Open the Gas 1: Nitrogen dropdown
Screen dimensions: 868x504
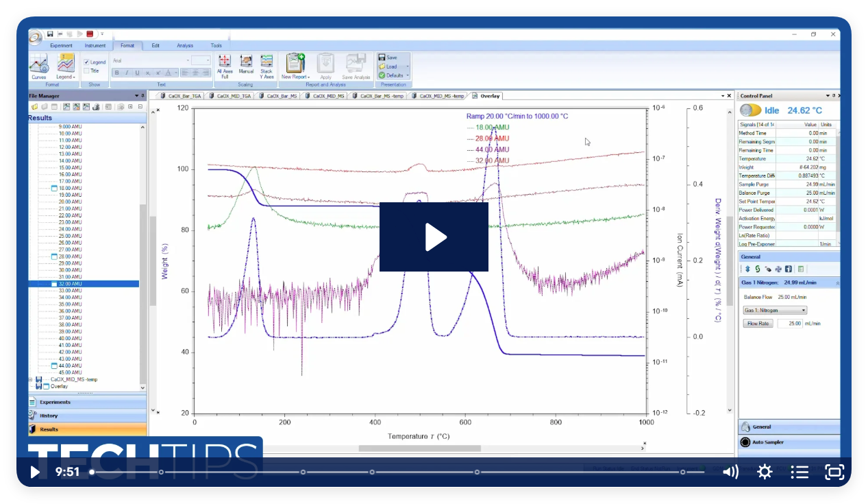[x=776, y=310]
